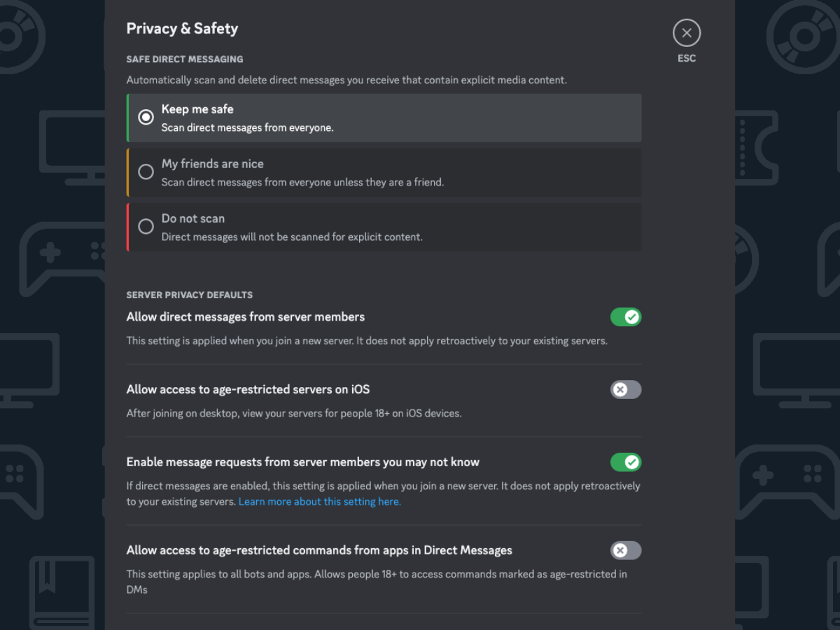Click the "Enable message requests from server members" label

pyautogui.click(x=302, y=463)
